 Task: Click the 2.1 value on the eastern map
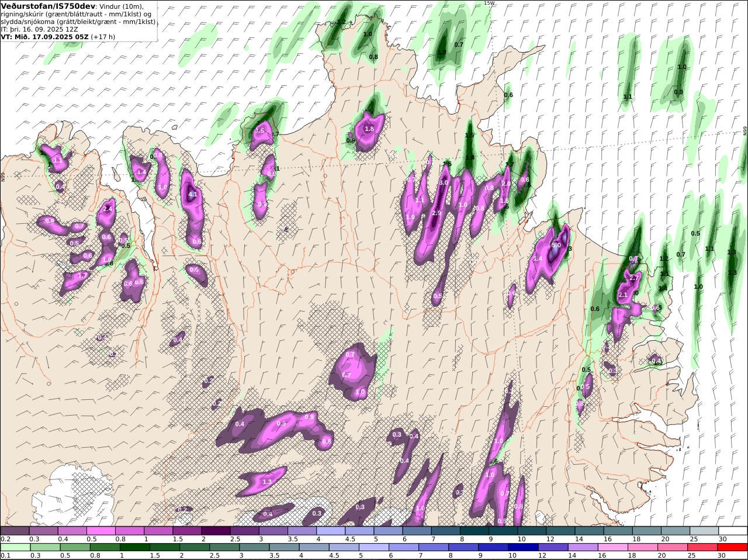click(623, 295)
